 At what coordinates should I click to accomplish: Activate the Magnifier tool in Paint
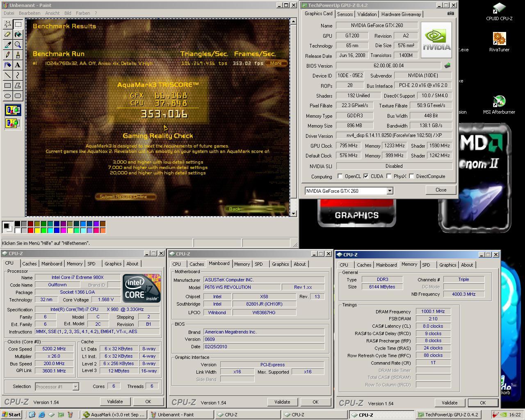(x=18, y=45)
